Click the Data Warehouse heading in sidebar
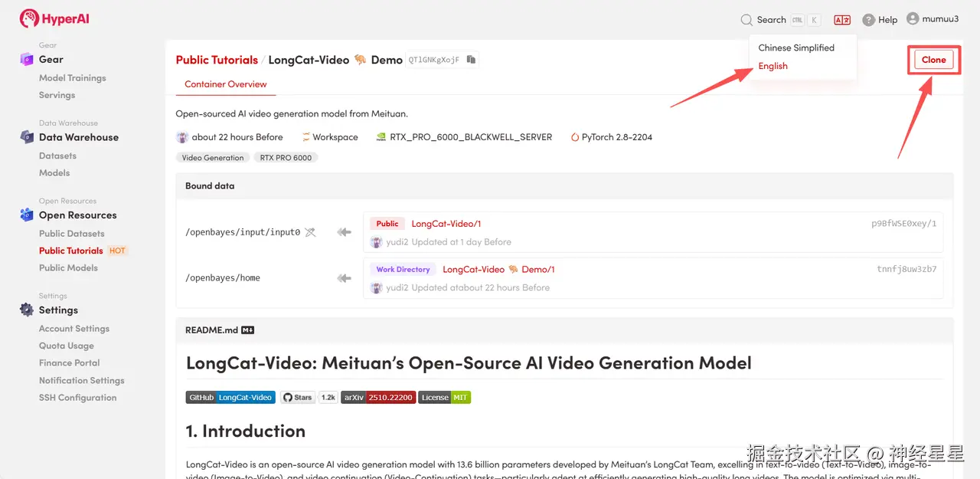980x479 pixels. click(79, 137)
